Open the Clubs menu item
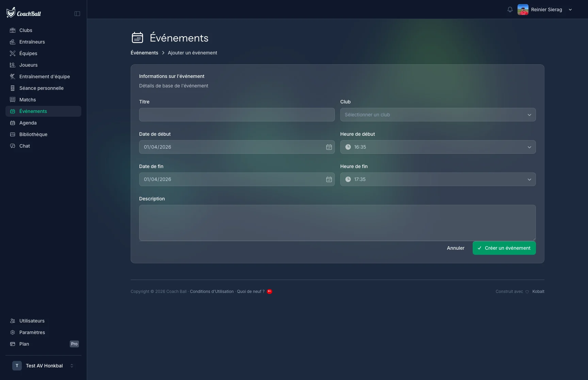The width and height of the screenshot is (588, 380). click(43, 30)
